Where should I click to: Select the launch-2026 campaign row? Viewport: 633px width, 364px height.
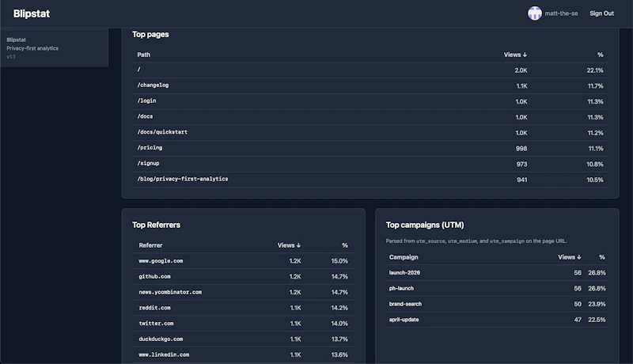pos(497,273)
